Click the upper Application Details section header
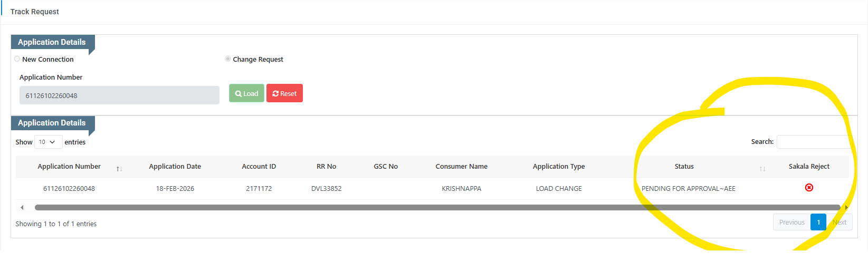This screenshot has width=868, height=261. click(52, 42)
